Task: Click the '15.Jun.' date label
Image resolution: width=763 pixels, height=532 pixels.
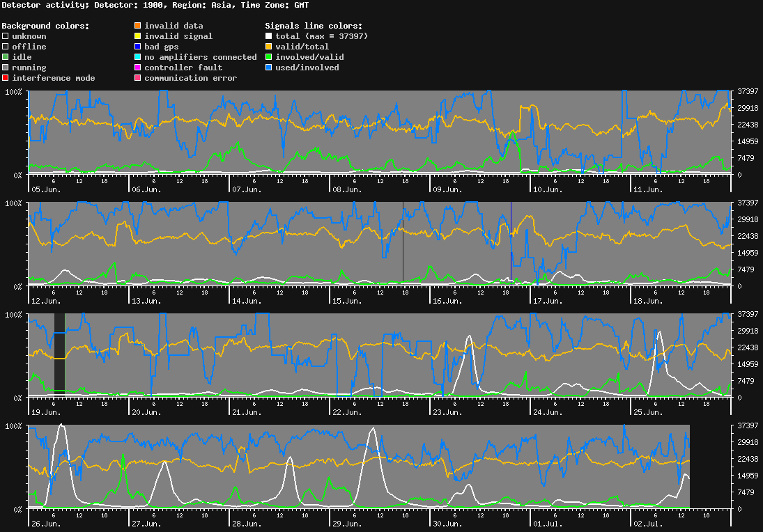Action: click(348, 301)
